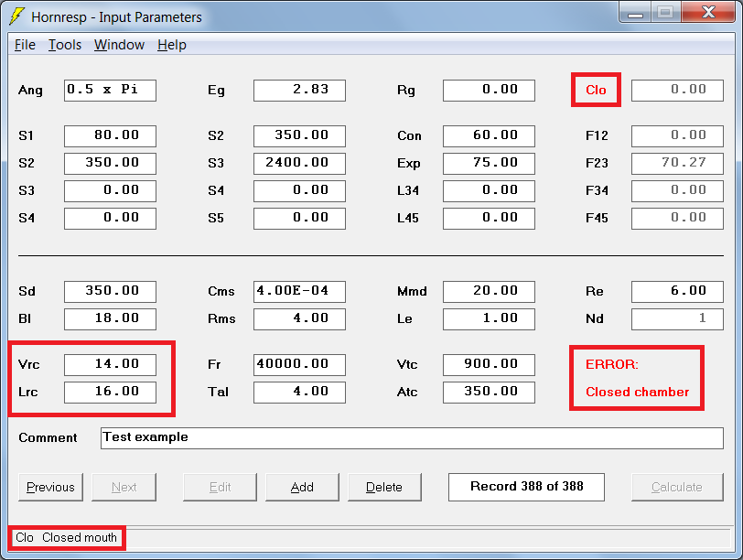This screenshot has height=560, width=743.
Task: Click the F34 value field
Action: pos(678,191)
